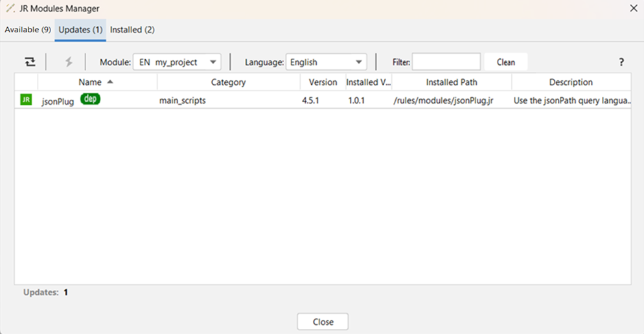Click the green dep badge beside jsonPlug

pos(90,99)
